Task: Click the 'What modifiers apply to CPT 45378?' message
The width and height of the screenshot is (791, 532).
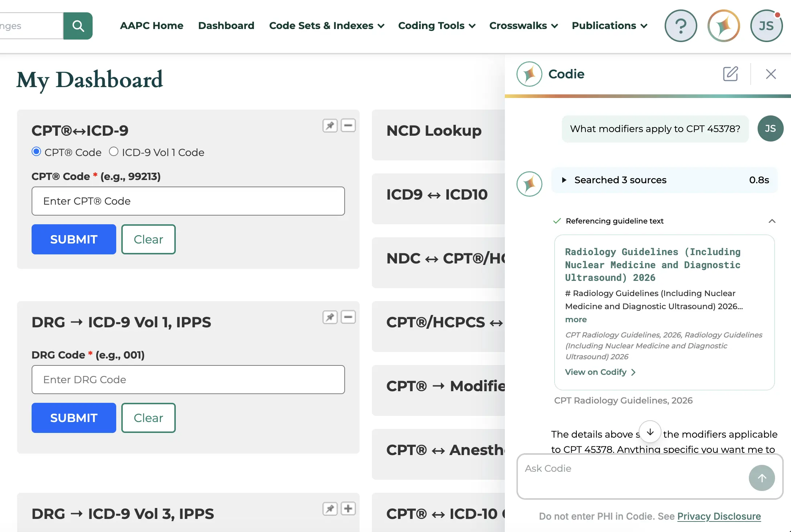Action: click(x=655, y=129)
